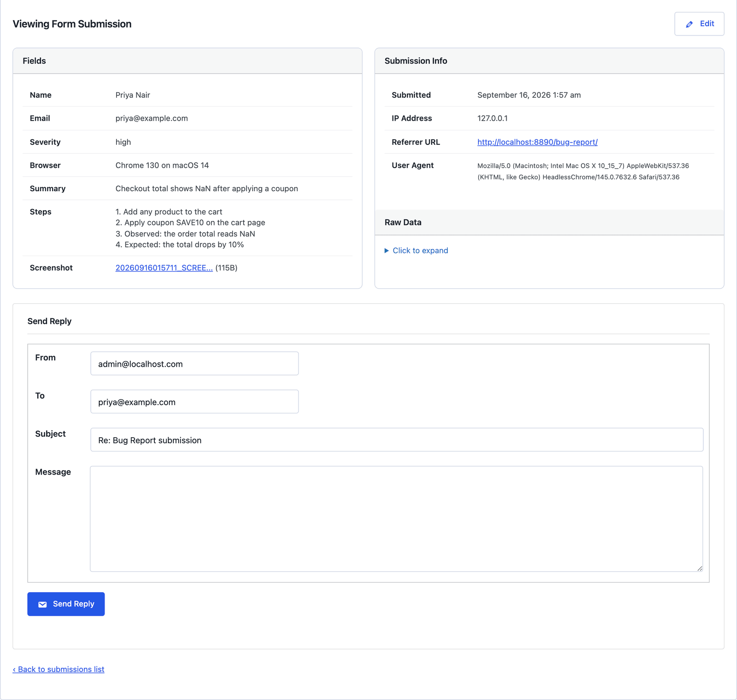Send the reply with Send Reply button
This screenshot has width=737, height=700.
pos(66,604)
